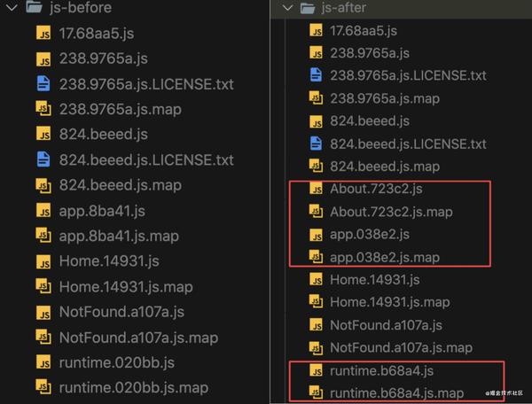
Task: Click JS icon of 17.68aa5.js in js-before
Action: click(43, 33)
